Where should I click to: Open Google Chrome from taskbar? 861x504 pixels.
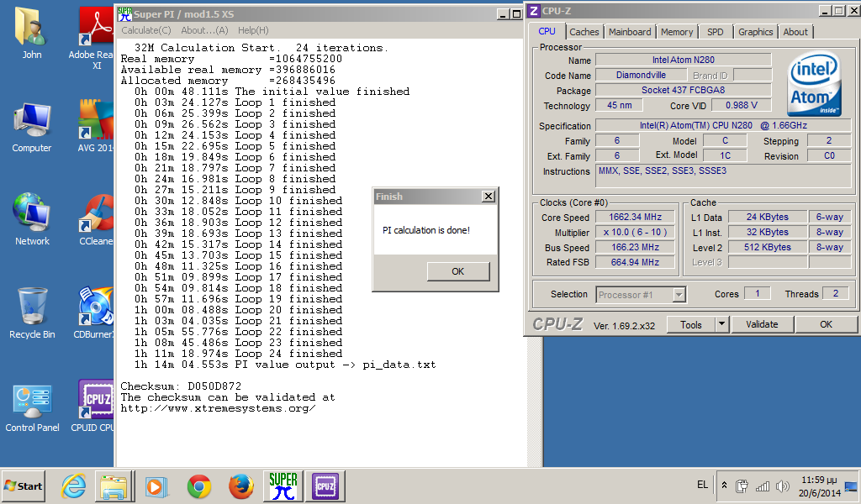click(x=198, y=486)
